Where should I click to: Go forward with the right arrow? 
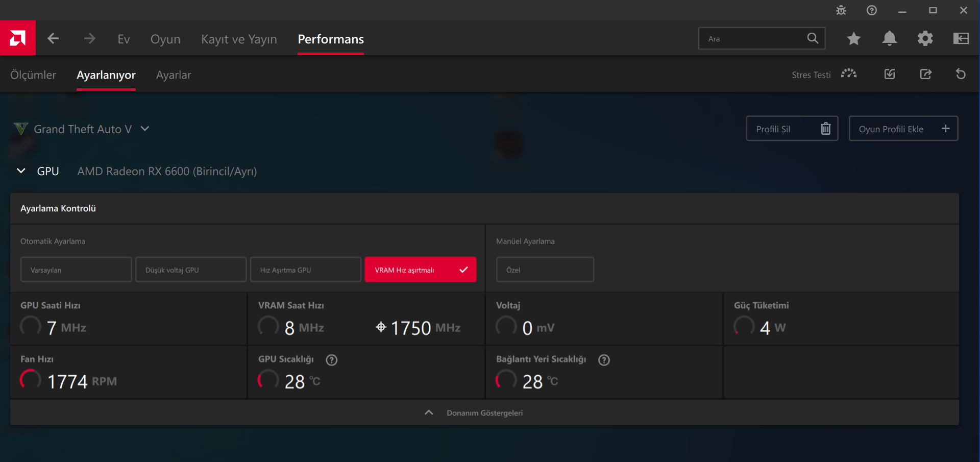[89, 38]
